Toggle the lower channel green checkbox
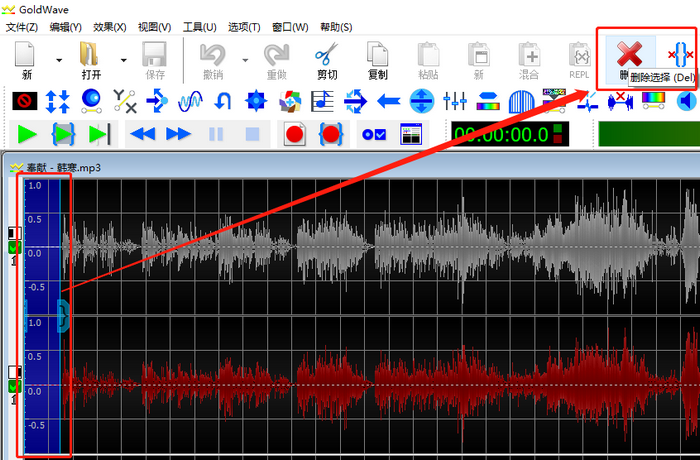 click(x=14, y=387)
